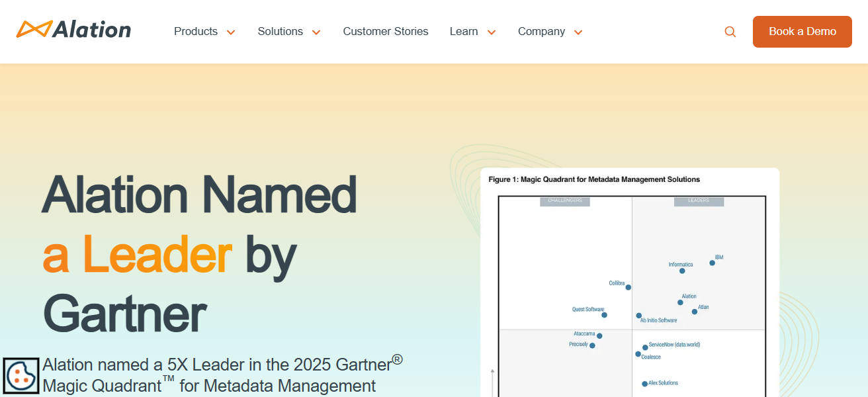Go to Customer Stories
This screenshot has height=397, width=868.
pyautogui.click(x=386, y=32)
